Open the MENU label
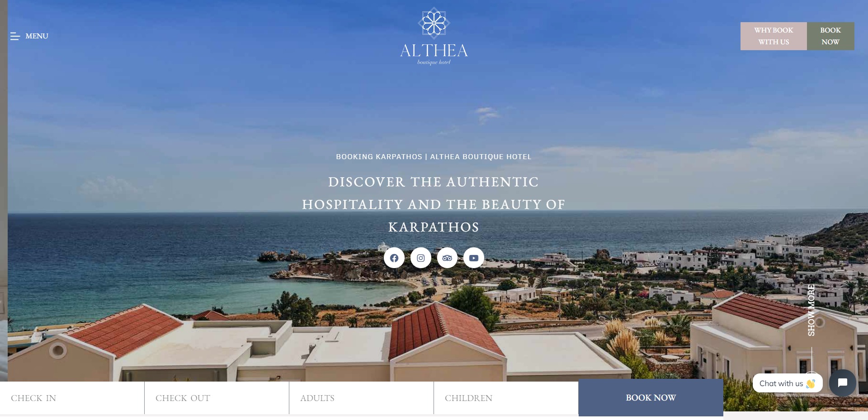The width and height of the screenshot is (868, 420). pos(37,36)
